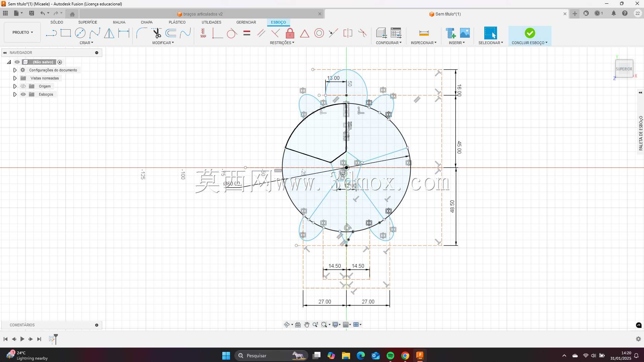Open the CRIAR dropdown menu
Viewport: 644px width, 362px height.
tap(86, 43)
